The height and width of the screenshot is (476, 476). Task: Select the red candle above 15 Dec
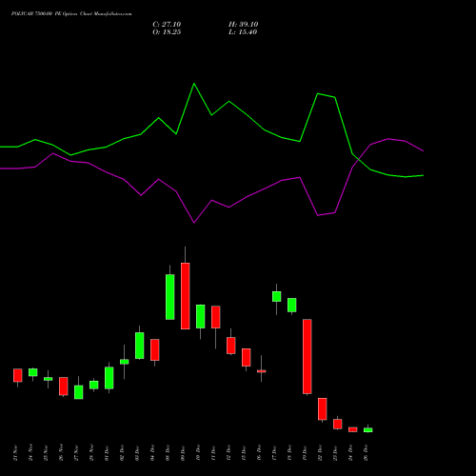click(x=247, y=357)
